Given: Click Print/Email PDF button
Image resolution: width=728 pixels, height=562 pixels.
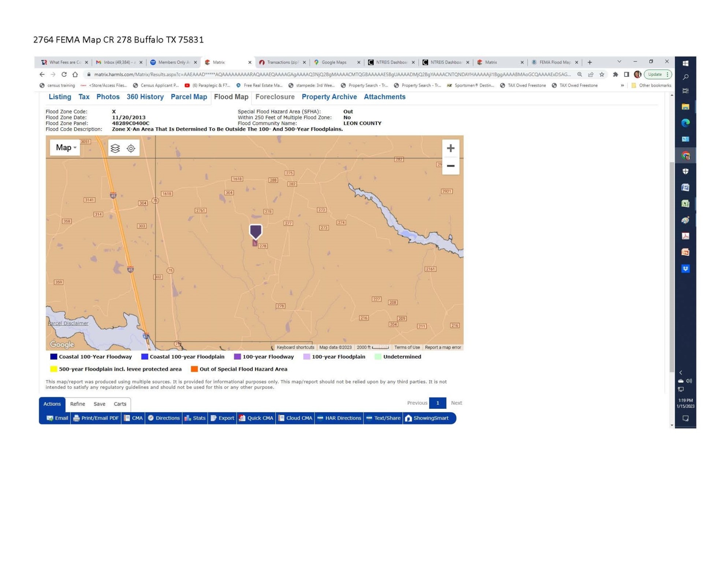Looking at the screenshot, I should point(96,418).
